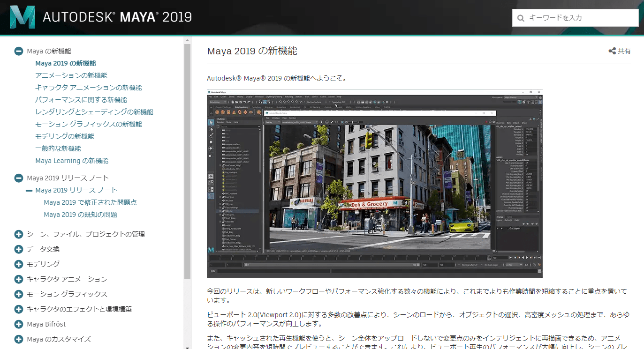Open the Maya のカスタマイズ topic label
This screenshot has width=644, height=349.
pos(59,339)
